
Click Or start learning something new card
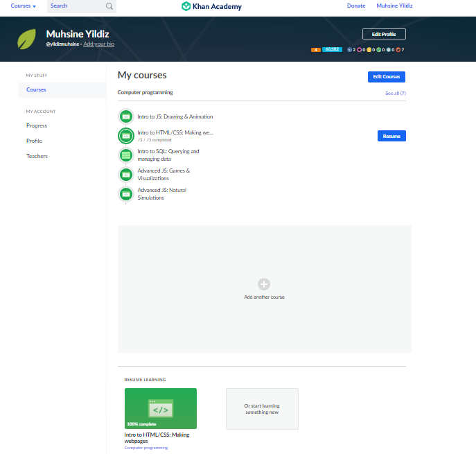[262, 409]
